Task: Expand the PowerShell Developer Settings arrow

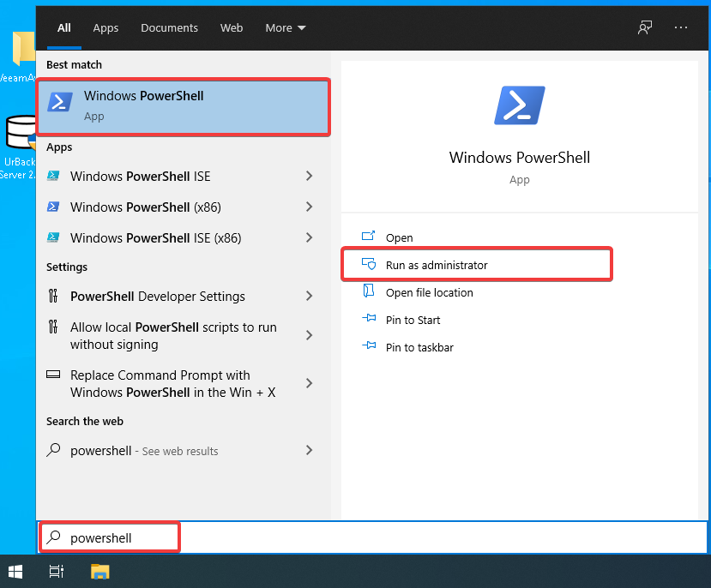Action: (x=310, y=297)
